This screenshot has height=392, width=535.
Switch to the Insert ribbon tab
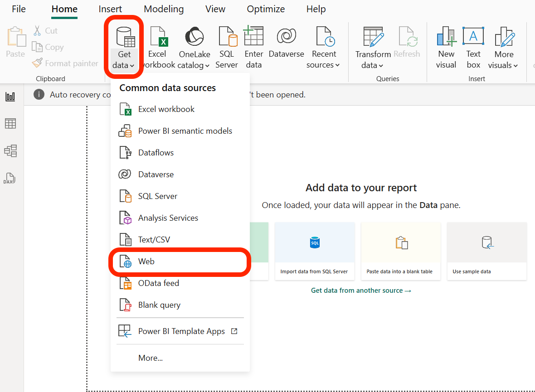tap(110, 9)
